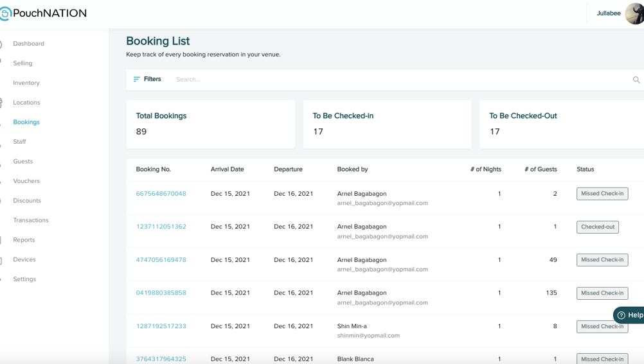
Task: Click the To Be Checked-in card
Action: point(386,124)
